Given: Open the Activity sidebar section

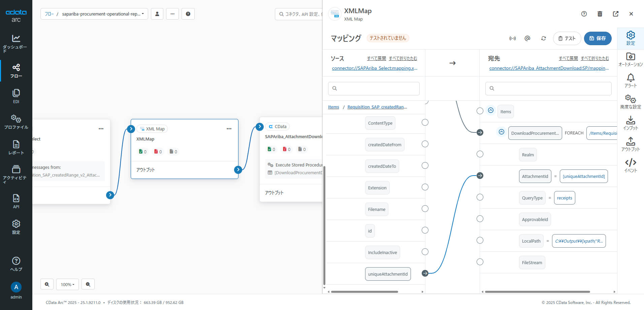Looking at the screenshot, I should [x=16, y=174].
